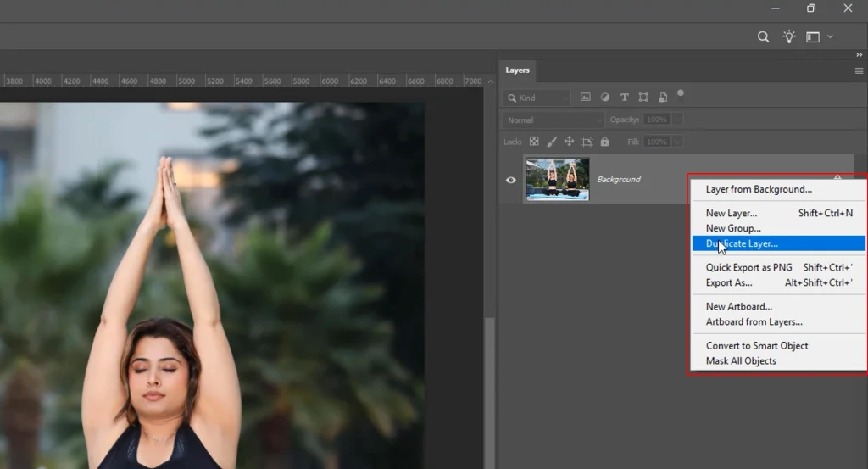Open the Opacity slider arrow
The image size is (868, 469).
pyautogui.click(x=677, y=120)
